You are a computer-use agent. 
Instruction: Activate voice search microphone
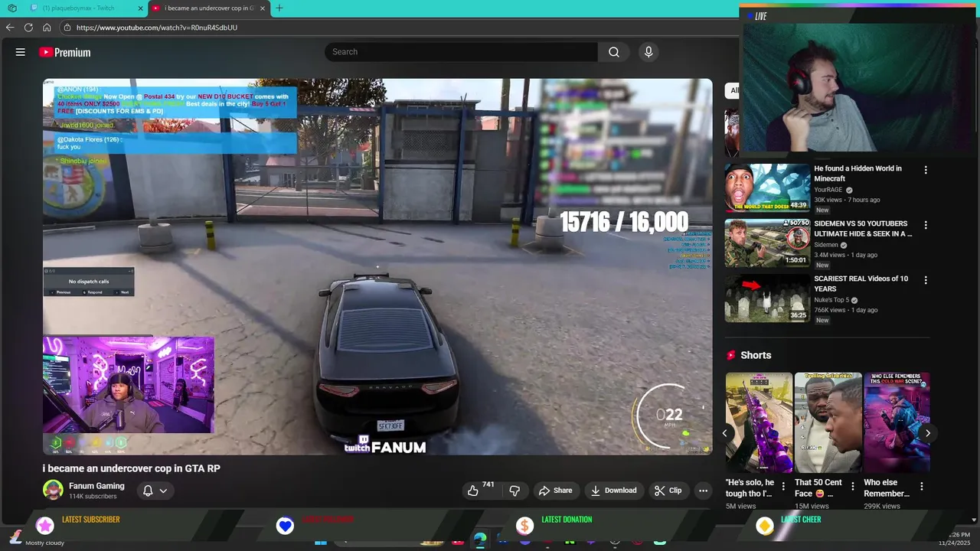(x=648, y=52)
